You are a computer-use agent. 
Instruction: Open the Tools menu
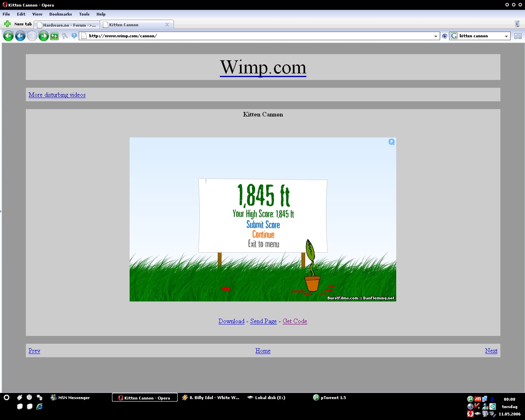pyautogui.click(x=84, y=14)
